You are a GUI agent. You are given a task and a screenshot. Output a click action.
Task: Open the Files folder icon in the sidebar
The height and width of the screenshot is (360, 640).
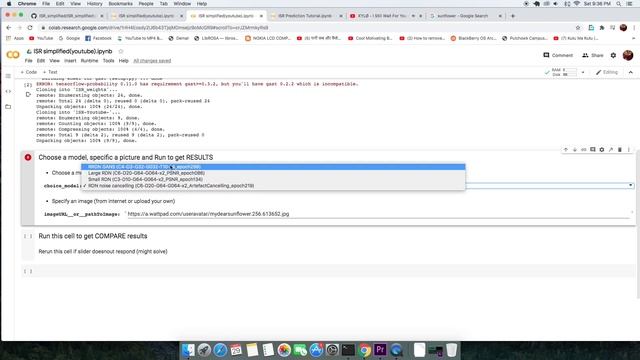[8, 107]
